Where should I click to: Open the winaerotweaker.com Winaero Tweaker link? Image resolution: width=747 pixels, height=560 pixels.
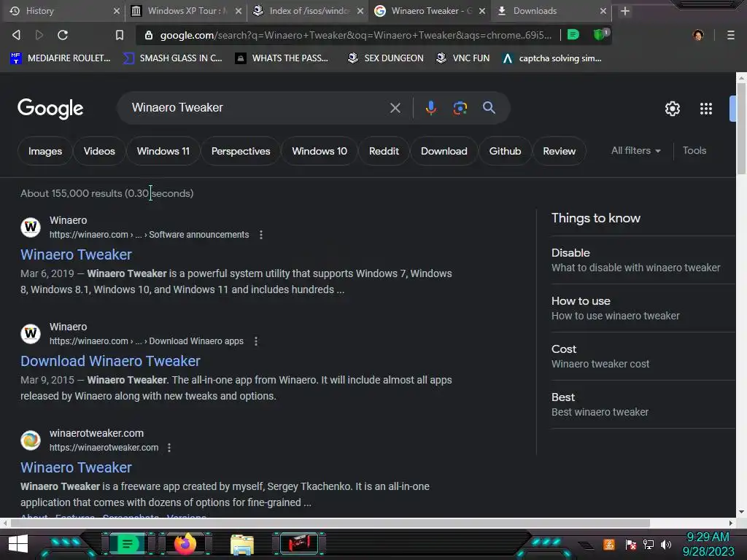76,467
